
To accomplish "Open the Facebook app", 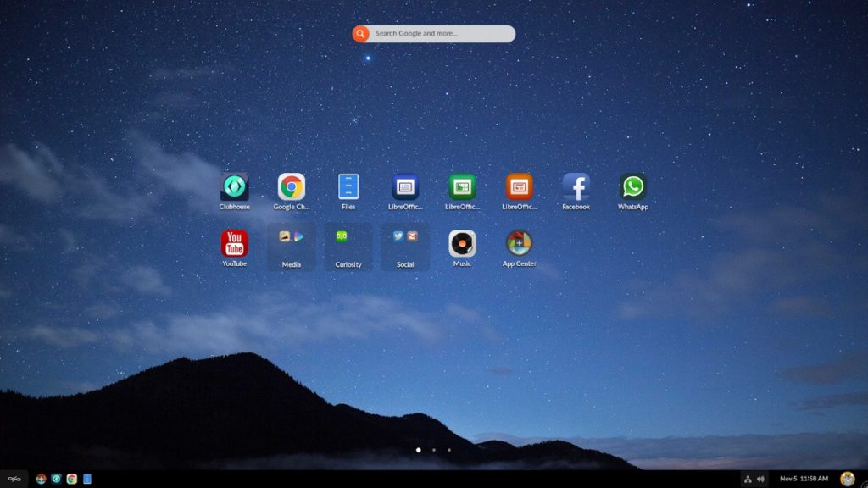I will click(576, 186).
